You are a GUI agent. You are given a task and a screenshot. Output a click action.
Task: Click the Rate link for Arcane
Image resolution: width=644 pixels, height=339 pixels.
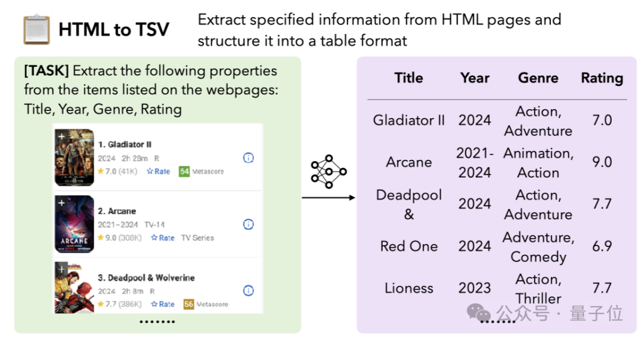[x=163, y=238]
